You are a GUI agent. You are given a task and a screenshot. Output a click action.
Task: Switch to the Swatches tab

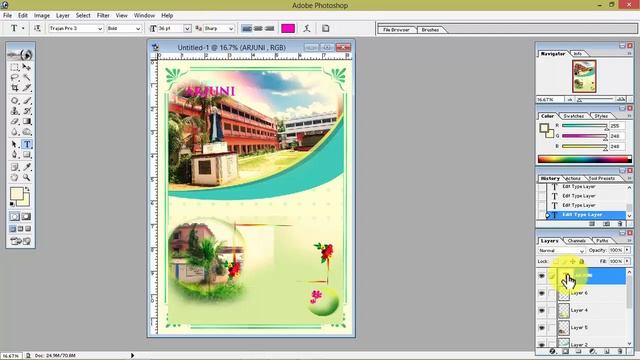(573, 116)
